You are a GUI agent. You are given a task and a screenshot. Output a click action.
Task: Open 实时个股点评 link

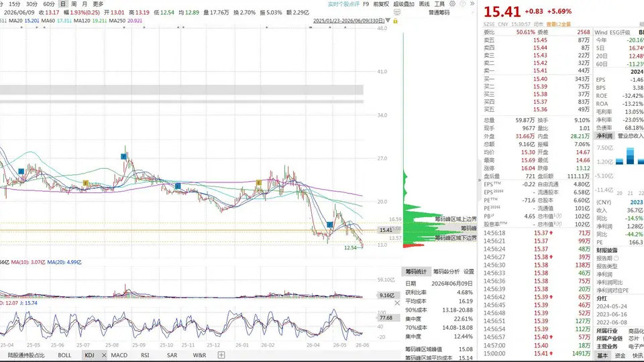tap(343, 4)
